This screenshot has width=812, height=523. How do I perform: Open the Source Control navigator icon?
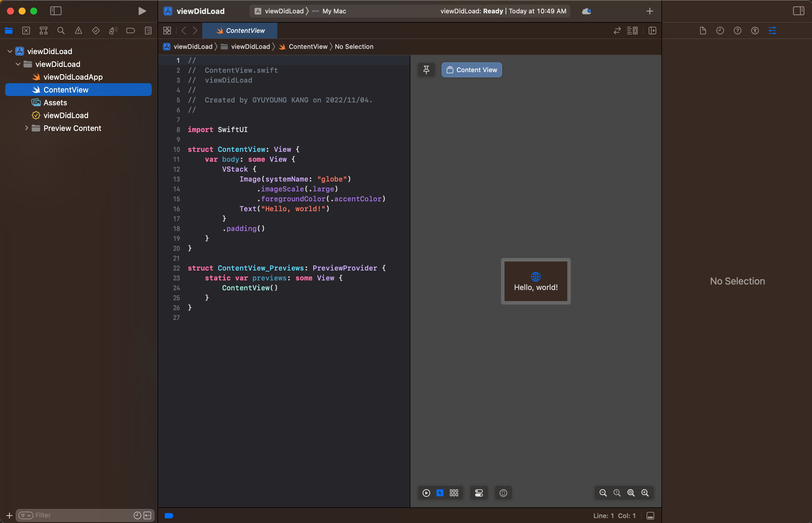tap(26, 31)
